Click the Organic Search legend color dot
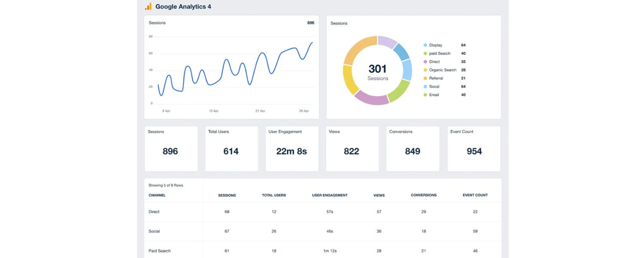This screenshot has height=258, width=644. tap(425, 70)
